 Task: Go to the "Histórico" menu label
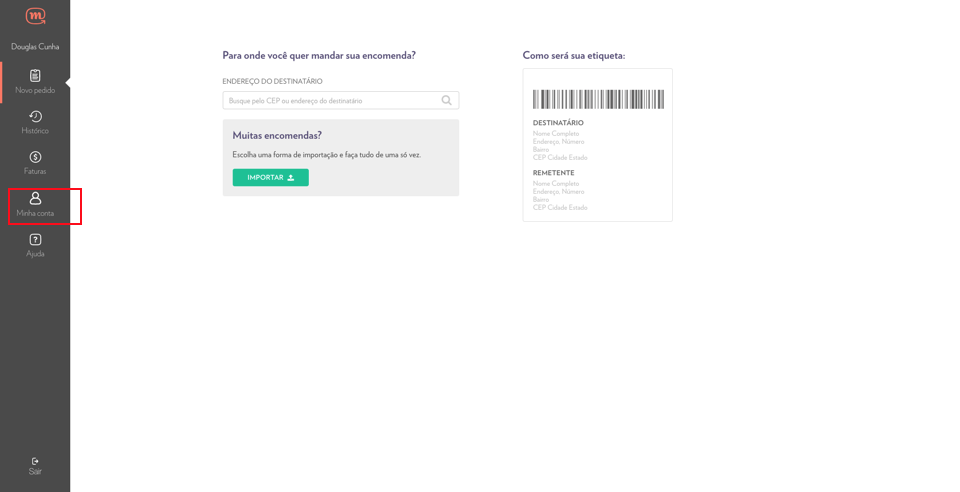pos(35,131)
